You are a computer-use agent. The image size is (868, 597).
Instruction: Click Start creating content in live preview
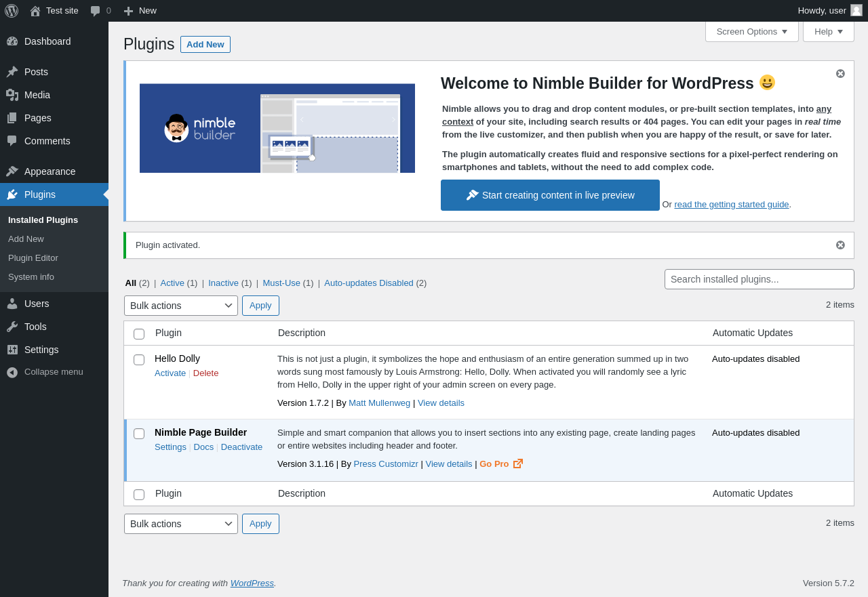[x=550, y=195]
